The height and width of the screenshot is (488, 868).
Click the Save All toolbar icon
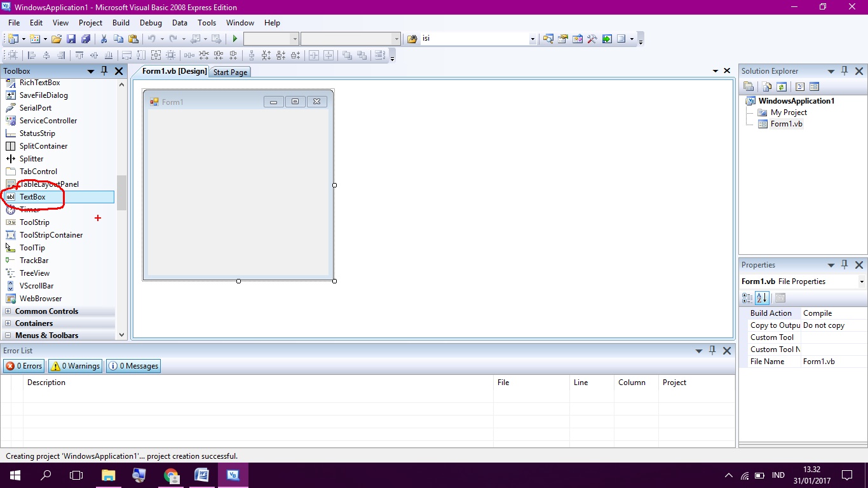[x=87, y=38]
